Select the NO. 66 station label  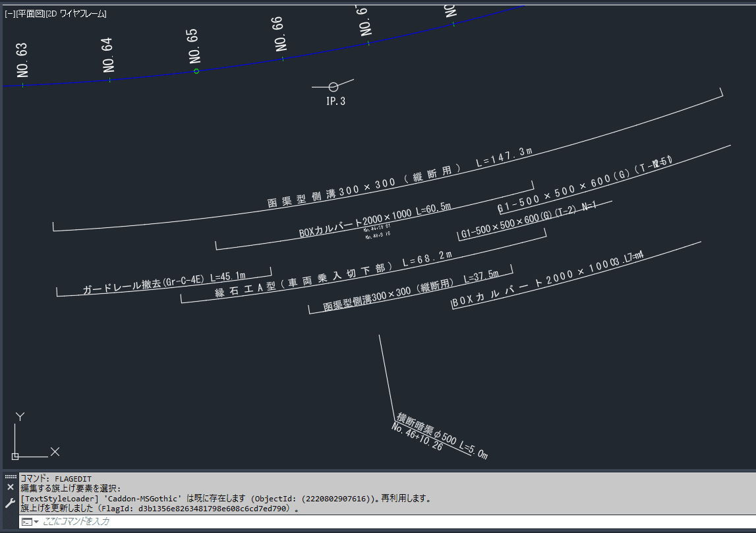pyautogui.click(x=280, y=34)
